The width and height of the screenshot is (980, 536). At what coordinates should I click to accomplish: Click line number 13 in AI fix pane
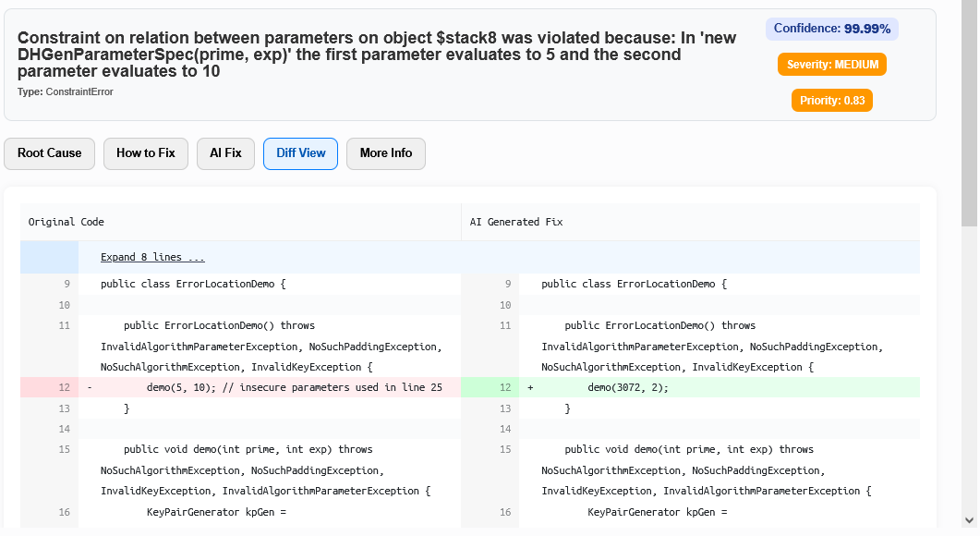(x=505, y=409)
